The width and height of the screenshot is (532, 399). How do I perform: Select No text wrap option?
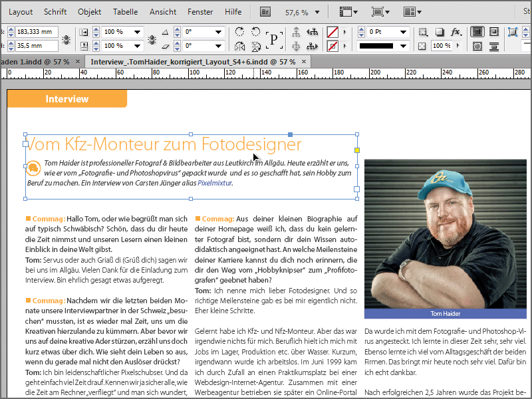(x=477, y=32)
